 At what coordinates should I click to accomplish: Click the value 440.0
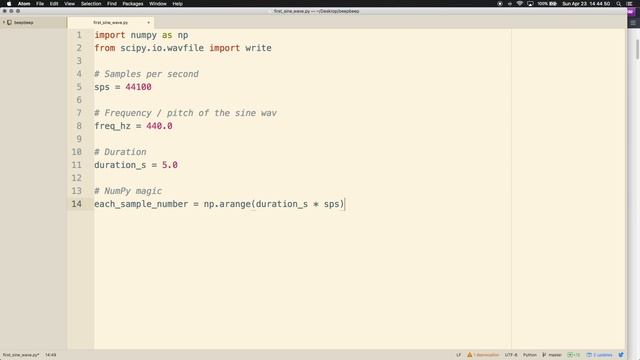[x=159, y=126]
